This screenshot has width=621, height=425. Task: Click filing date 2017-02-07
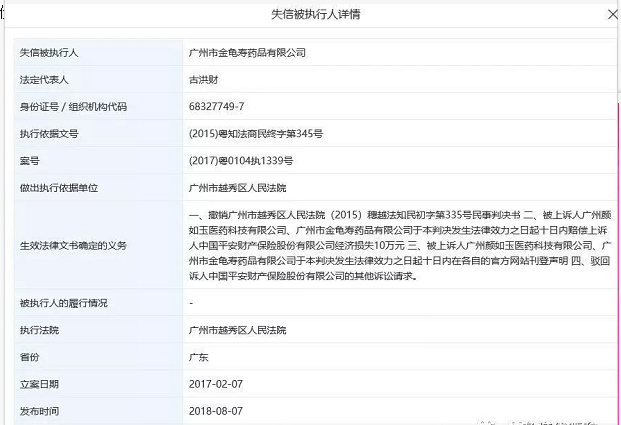215,384
